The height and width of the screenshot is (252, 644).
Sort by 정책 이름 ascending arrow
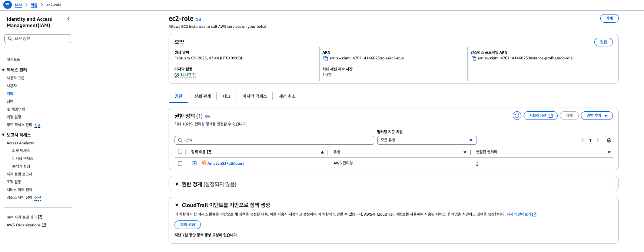coord(322,152)
